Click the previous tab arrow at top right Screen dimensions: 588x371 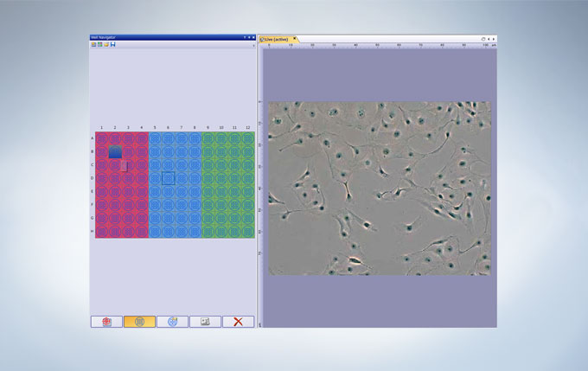489,39
